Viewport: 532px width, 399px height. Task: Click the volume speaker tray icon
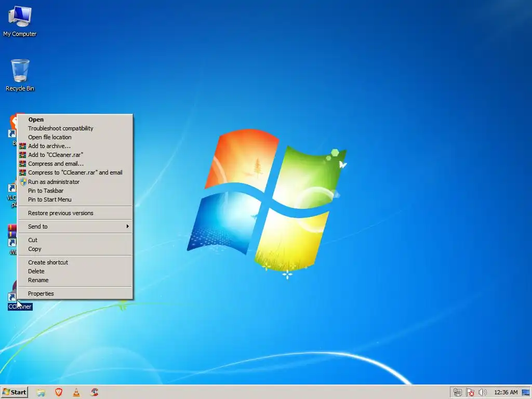pyautogui.click(x=482, y=393)
